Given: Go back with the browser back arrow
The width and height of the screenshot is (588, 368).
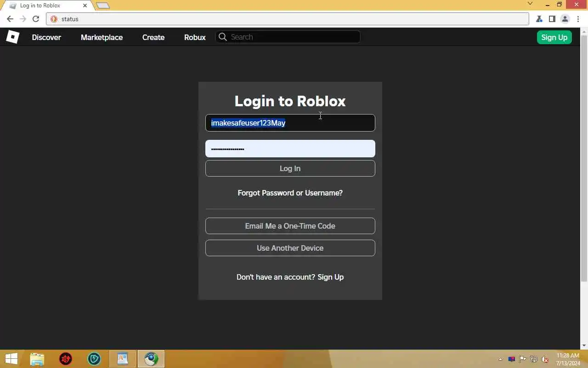Looking at the screenshot, I should click(10, 19).
